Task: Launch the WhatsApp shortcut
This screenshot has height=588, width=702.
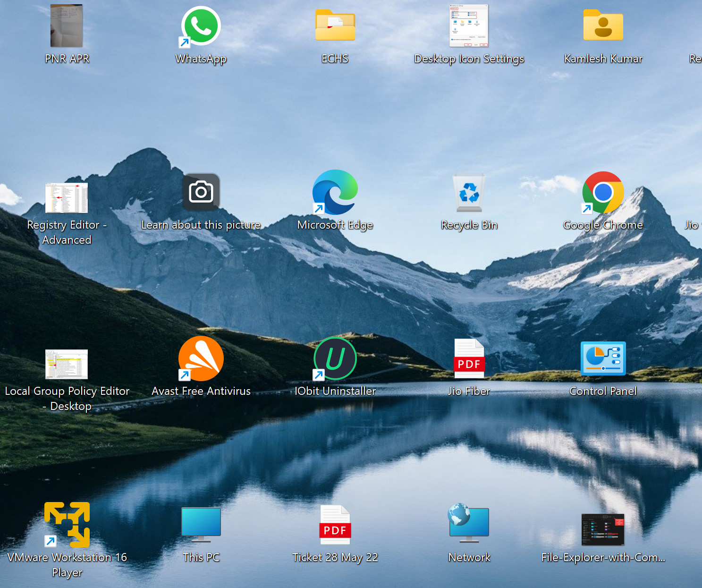Action: point(201,26)
